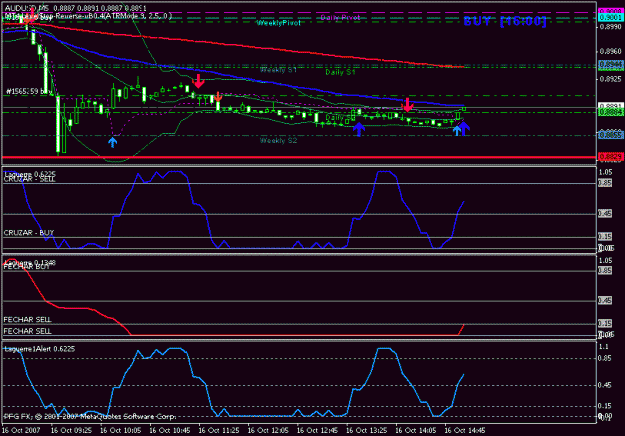Select the CRUZAR - SELL level label
This screenshot has height=436, width=625.
point(29,180)
